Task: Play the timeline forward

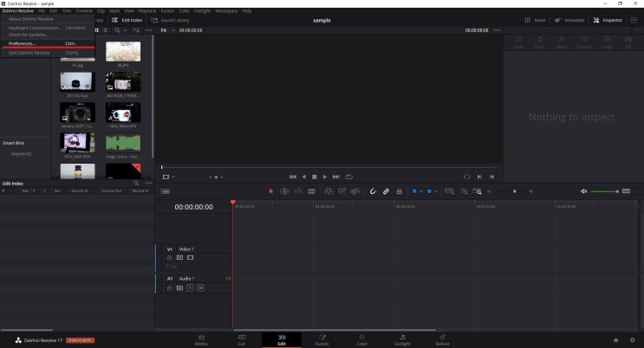Action: pos(325,177)
